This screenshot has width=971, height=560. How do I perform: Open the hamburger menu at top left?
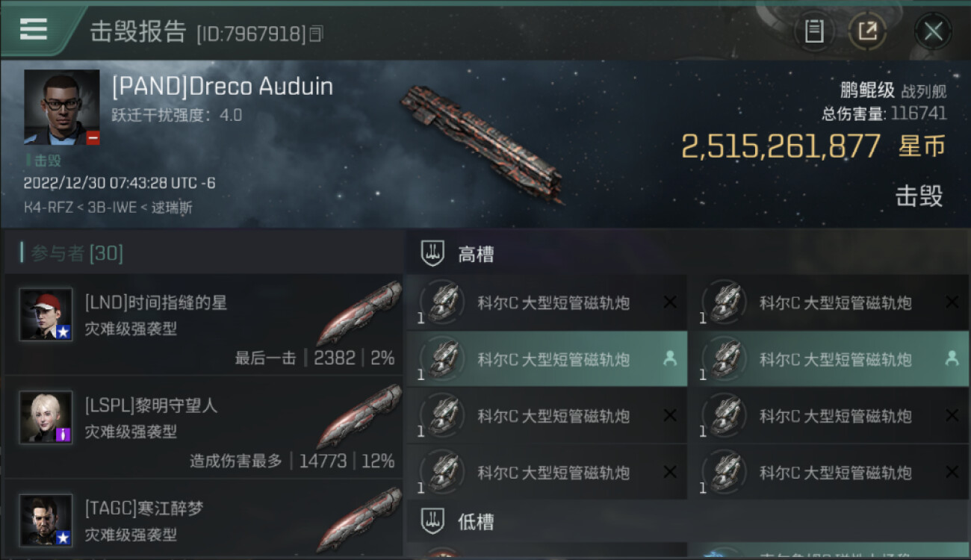click(x=34, y=29)
